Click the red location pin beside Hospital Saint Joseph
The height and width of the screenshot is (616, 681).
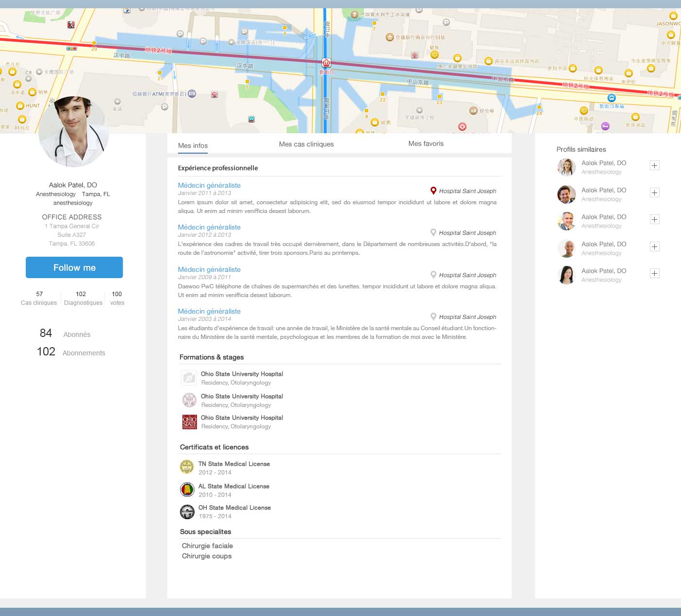tap(433, 191)
